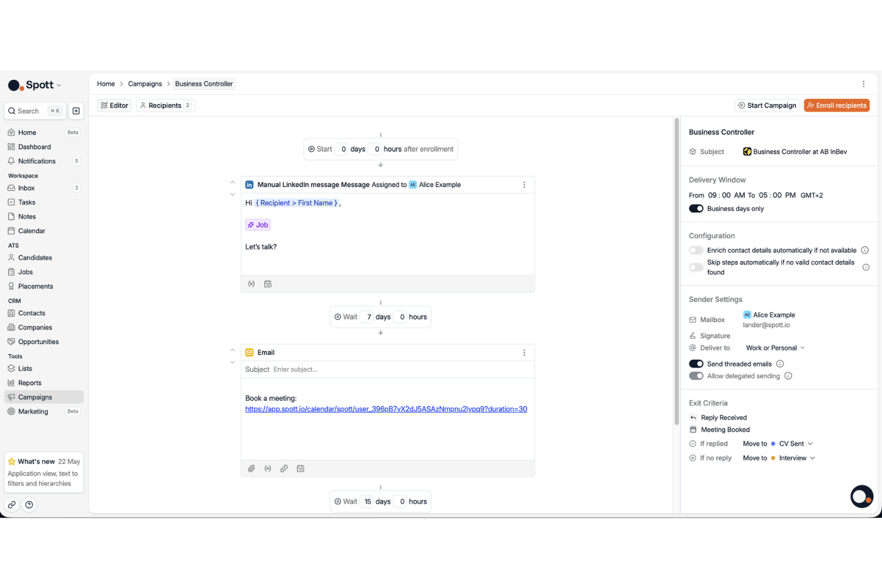Click the editor vertical scrollbar
882x588 pixels.
[x=676, y=272]
